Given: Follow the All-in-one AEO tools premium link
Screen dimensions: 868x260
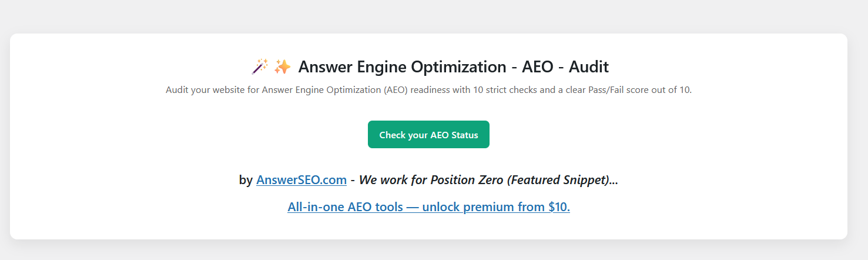Looking at the screenshot, I should [x=428, y=207].
